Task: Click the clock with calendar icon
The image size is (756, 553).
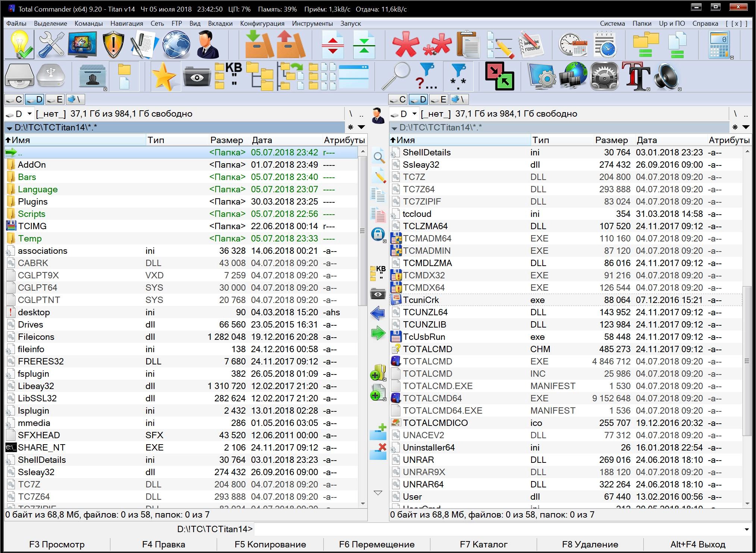Action: pos(573,45)
